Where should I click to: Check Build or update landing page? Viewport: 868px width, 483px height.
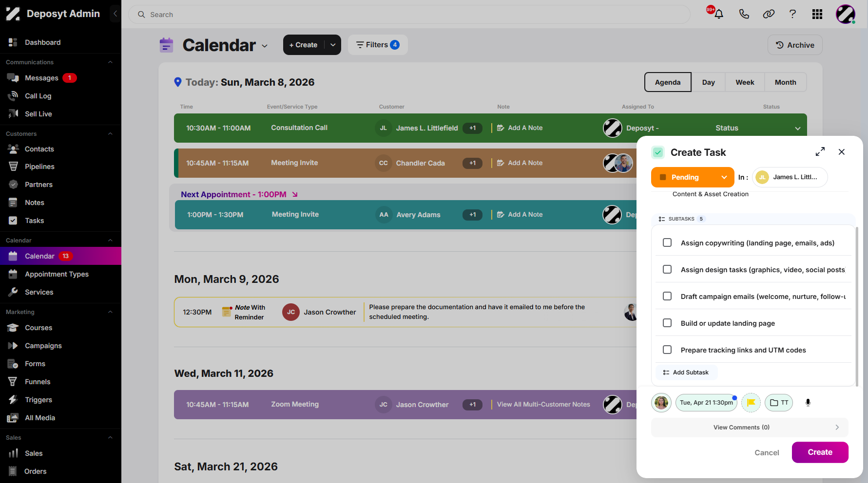click(667, 323)
